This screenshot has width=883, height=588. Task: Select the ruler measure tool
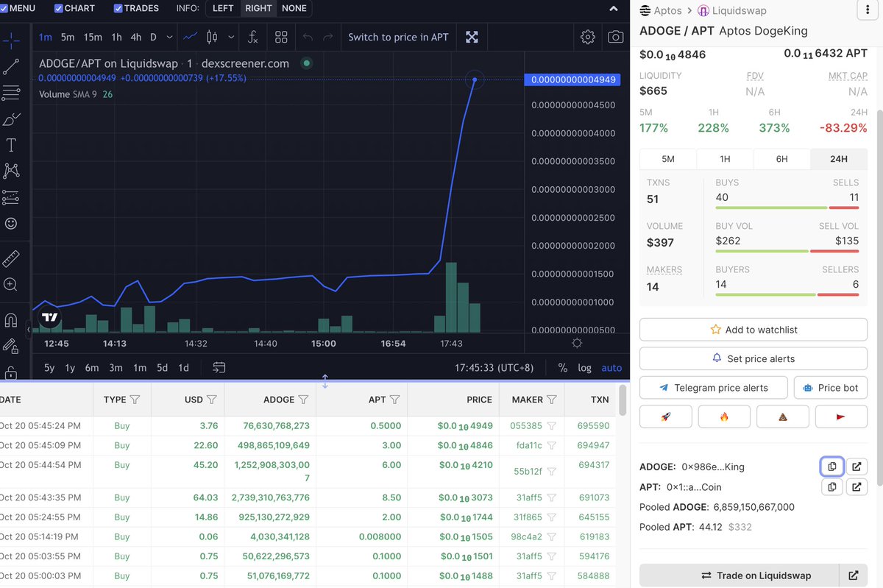[11, 258]
